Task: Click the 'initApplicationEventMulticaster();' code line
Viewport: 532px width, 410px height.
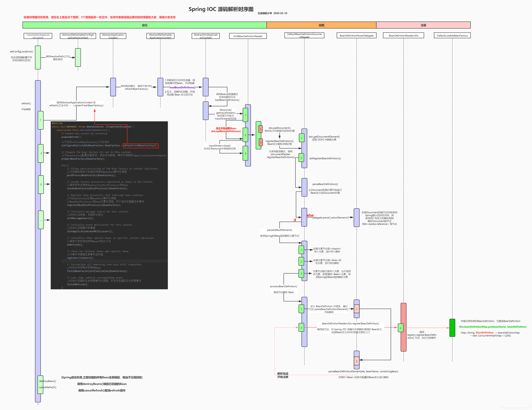Action: tap(90, 231)
